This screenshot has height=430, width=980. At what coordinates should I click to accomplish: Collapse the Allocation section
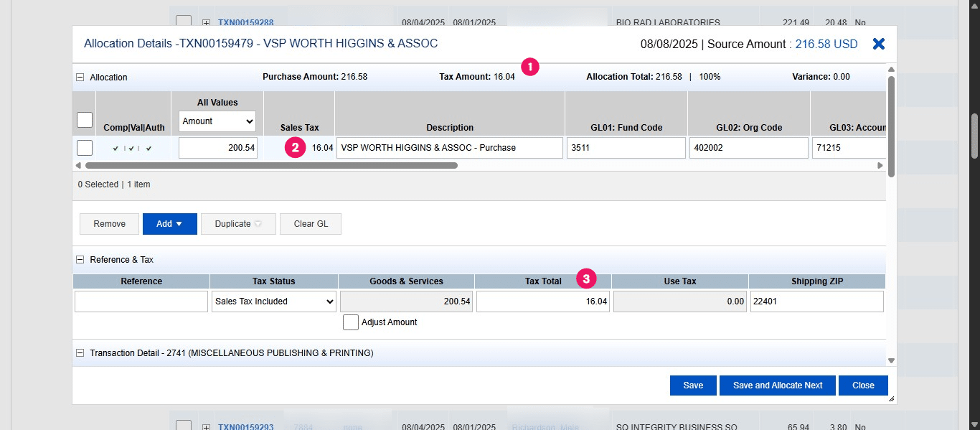[x=79, y=77]
